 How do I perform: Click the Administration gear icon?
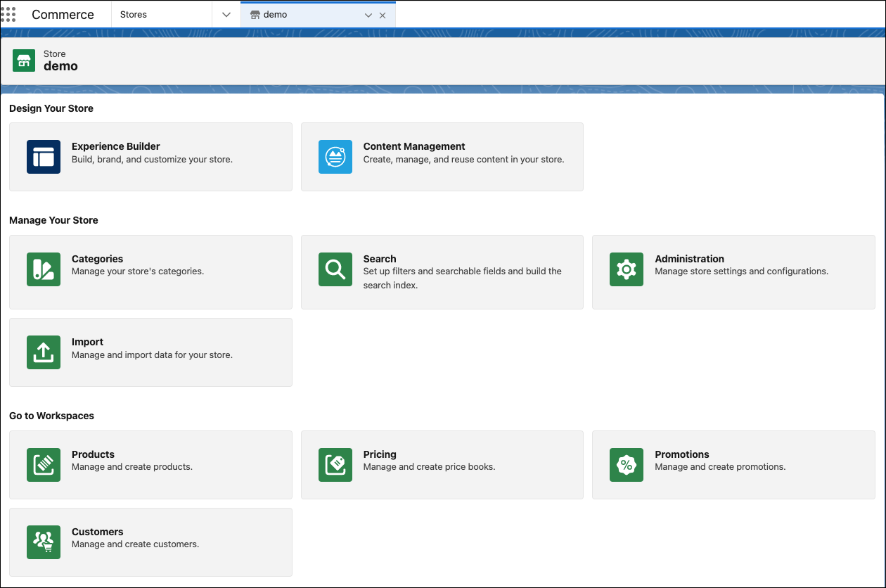point(627,269)
